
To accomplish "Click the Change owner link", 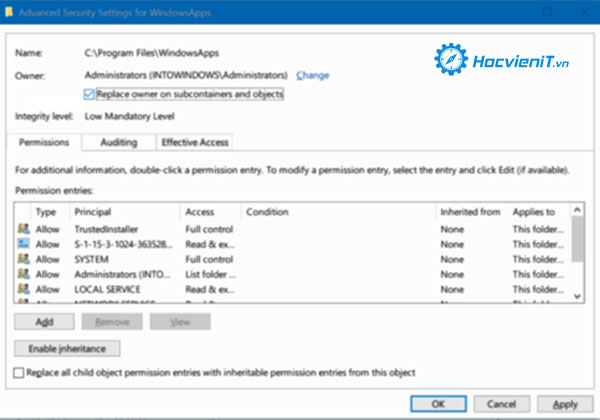I will point(313,75).
